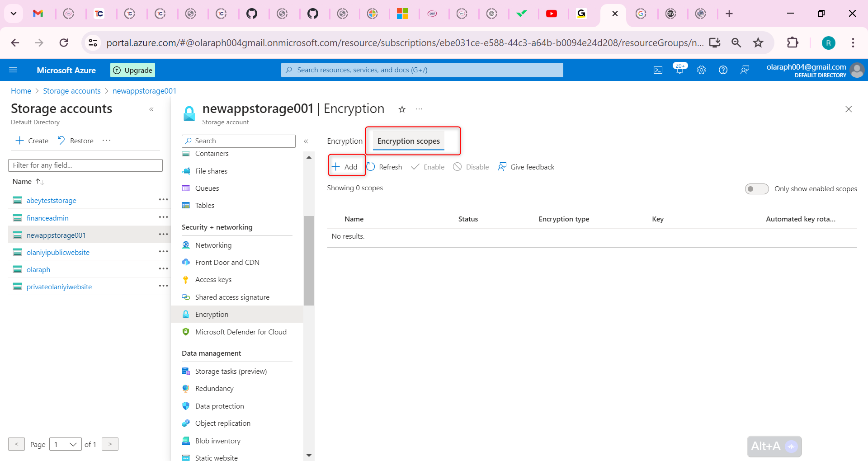Image resolution: width=868 pixels, height=461 pixels.
Task: Focus the resource menu Search box
Action: point(239,141)
